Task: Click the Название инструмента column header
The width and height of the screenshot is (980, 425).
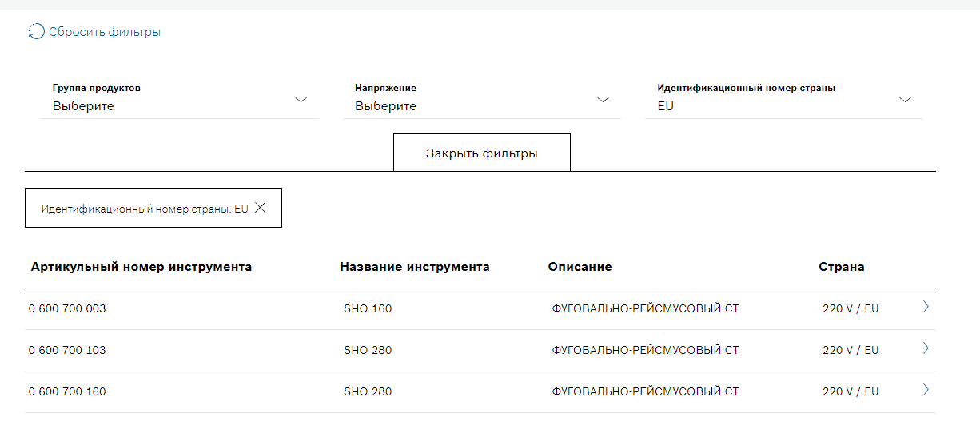Action: pyautogui.click(x=415, y=267)
